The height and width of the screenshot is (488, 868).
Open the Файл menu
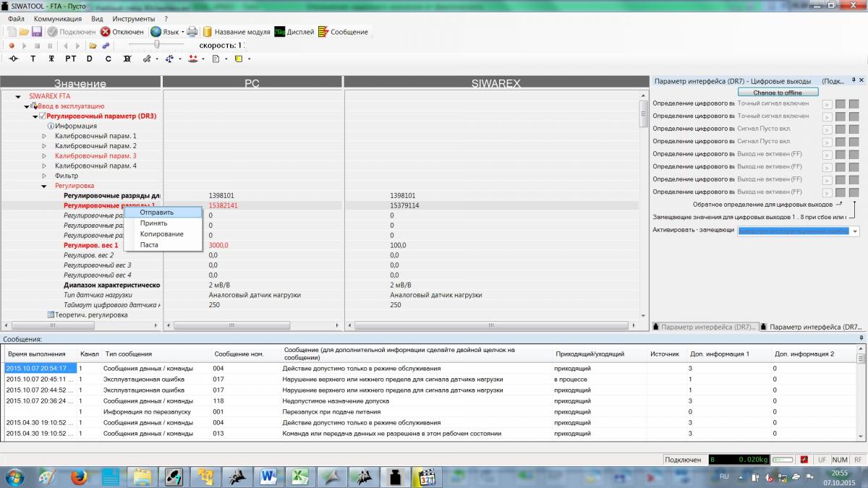(x=16, y=18)
